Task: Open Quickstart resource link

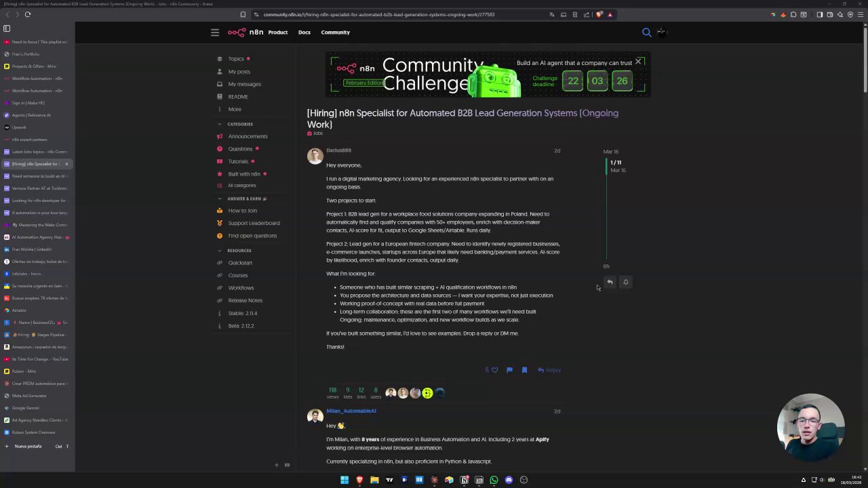Action: [x=240, y=263]
